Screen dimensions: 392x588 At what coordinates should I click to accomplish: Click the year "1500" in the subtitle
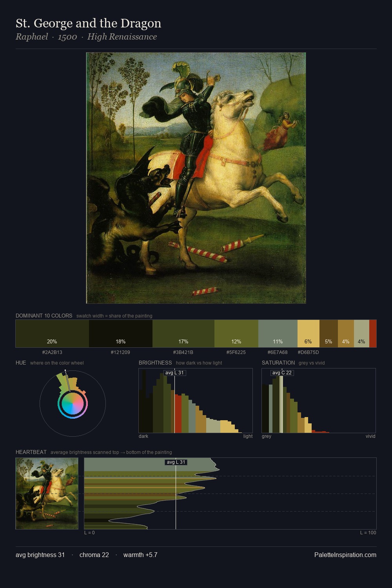tap(67, 37)
